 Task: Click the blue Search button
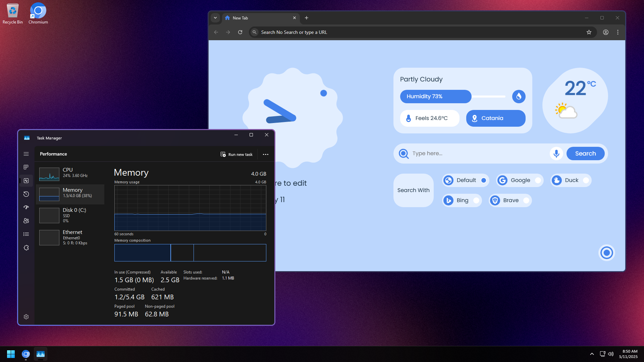(x=585, y=154)
